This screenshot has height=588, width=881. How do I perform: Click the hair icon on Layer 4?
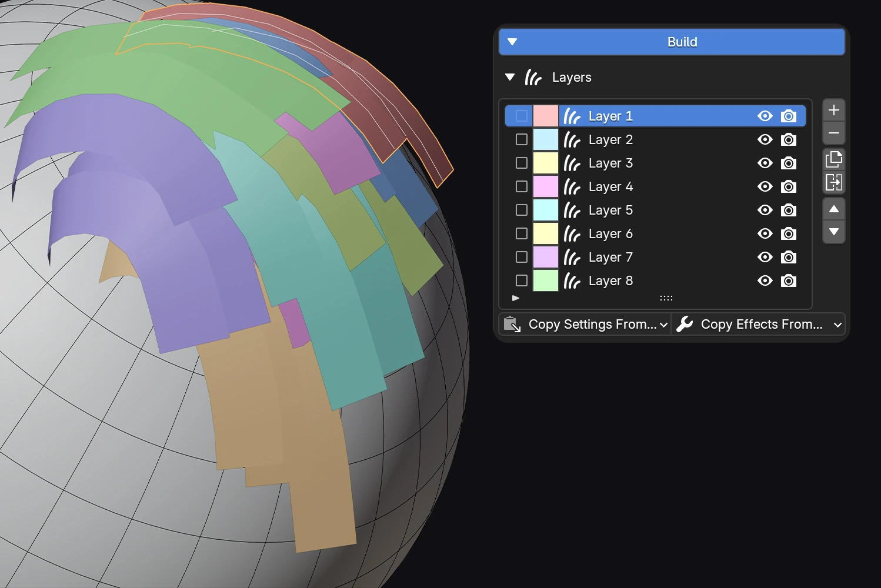pyautogui.click(x=572, y=186)
